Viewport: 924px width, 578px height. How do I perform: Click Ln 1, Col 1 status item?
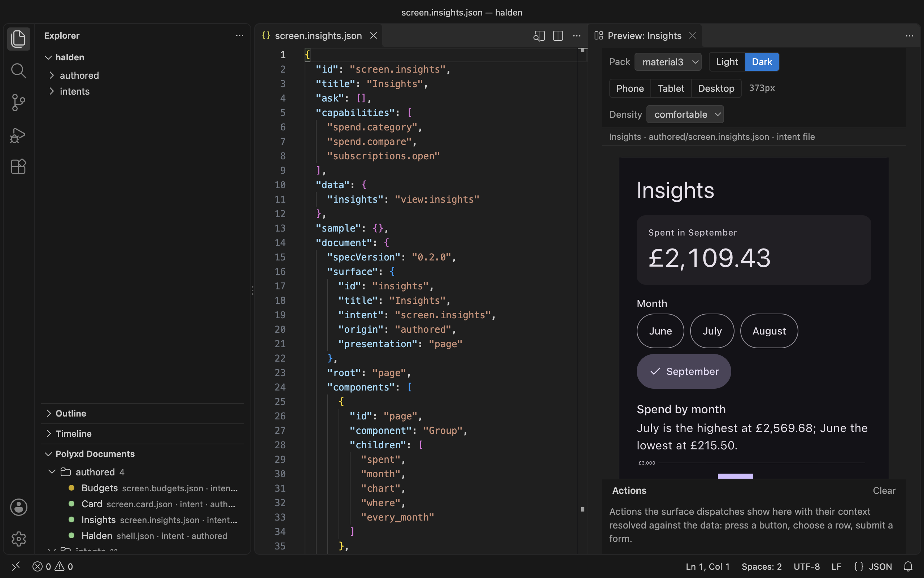pyautogui.click(x=707, y=566)
